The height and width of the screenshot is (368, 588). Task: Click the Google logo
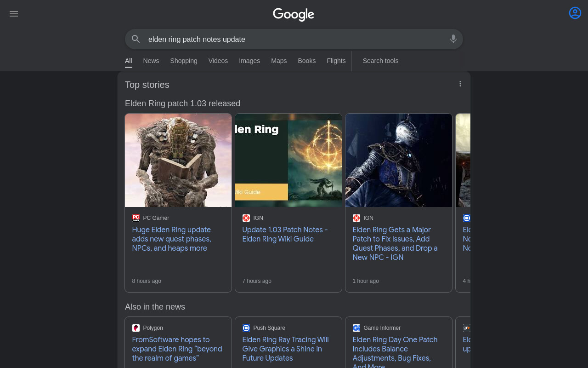pos(294,14)
